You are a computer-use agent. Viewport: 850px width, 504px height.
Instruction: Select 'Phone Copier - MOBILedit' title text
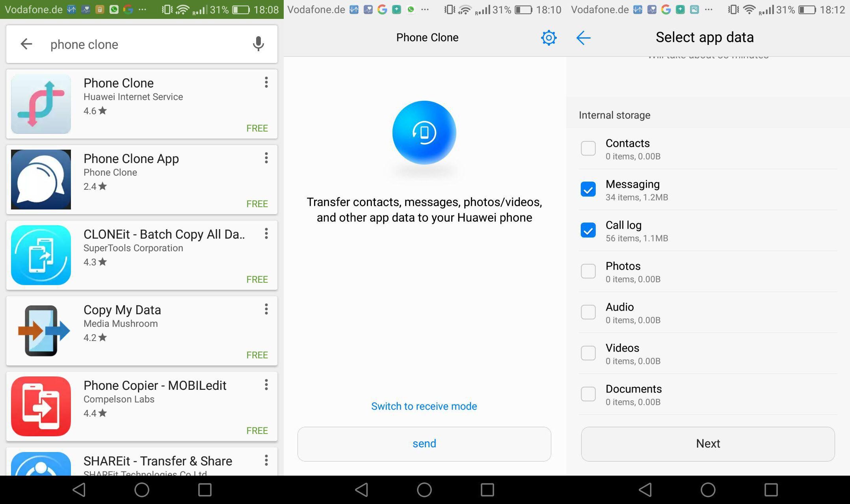click(x=155, y=385)
